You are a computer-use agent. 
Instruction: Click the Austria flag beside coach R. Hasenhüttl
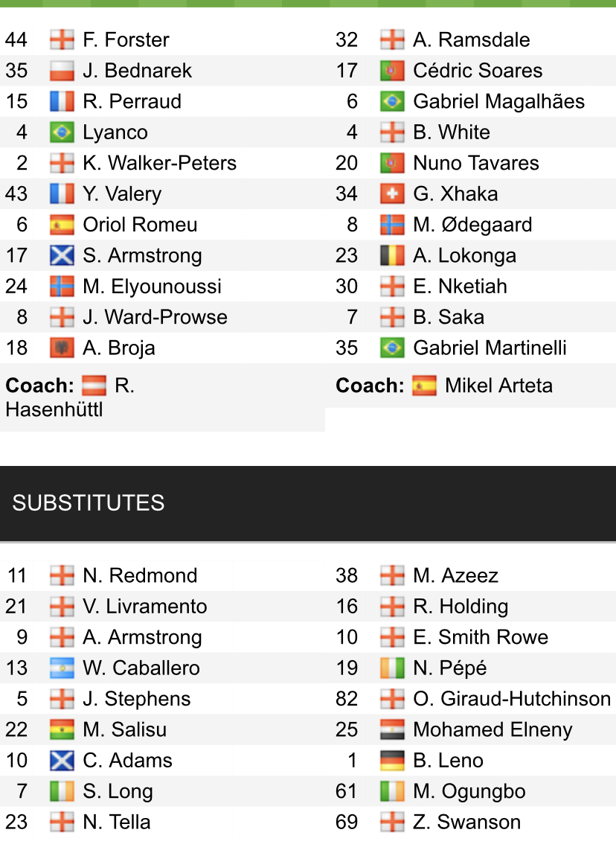pos(94,386)
